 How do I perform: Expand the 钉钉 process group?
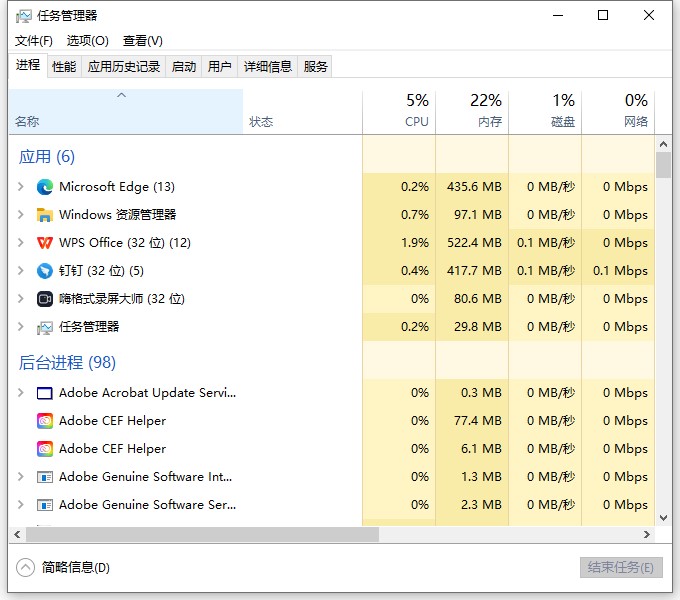click(20, 271)
